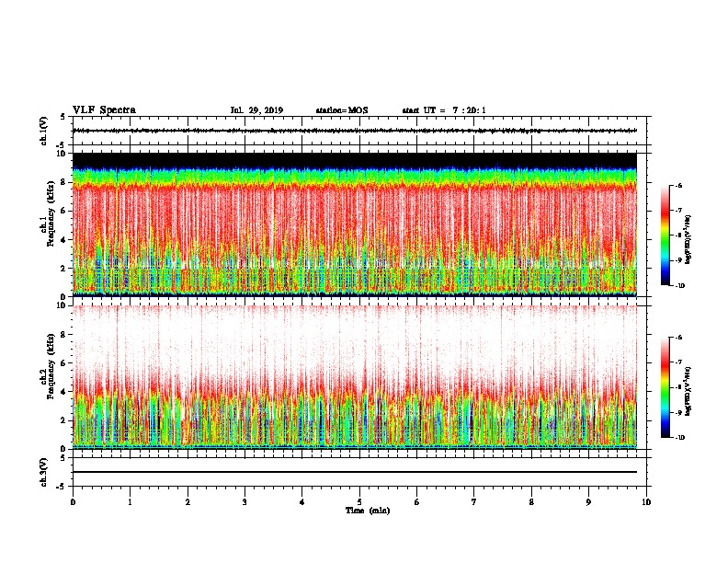Click the ch.1 spectrogram color scale bar
Screen dimensions: 728x563
(x=665, y=236)
